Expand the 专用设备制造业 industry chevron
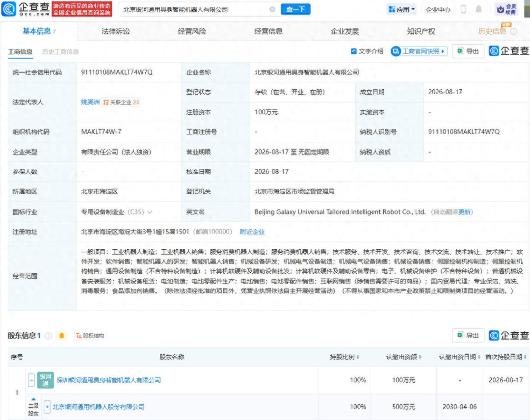Viewport: 530px width, 420px height. pyautogui.click(x=150, y=212)
